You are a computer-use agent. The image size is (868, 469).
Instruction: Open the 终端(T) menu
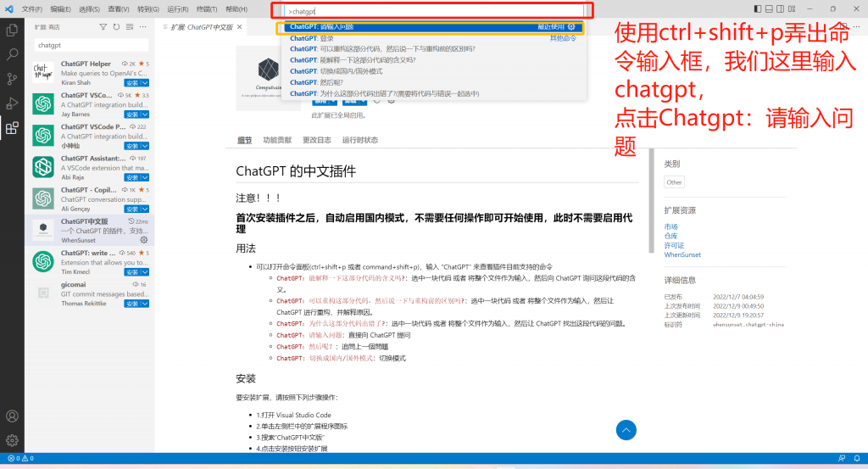[x=207, y=9]
